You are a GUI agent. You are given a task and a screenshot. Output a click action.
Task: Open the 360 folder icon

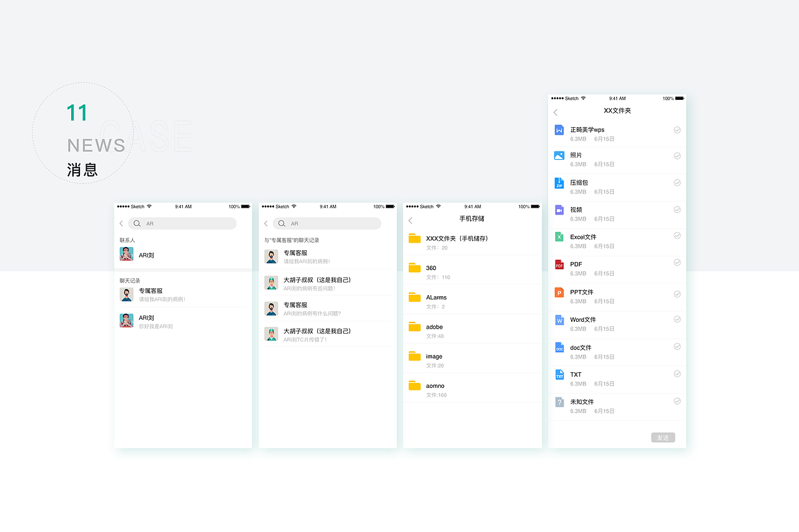[414, 268]
